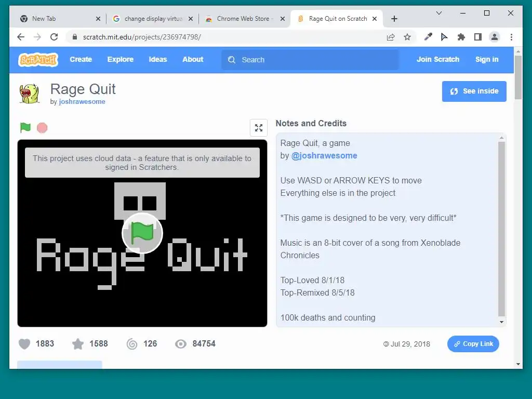The width and height of the screenshot is (532, 399).
Task: Open the About menu item
Action: tap(193, 59)
